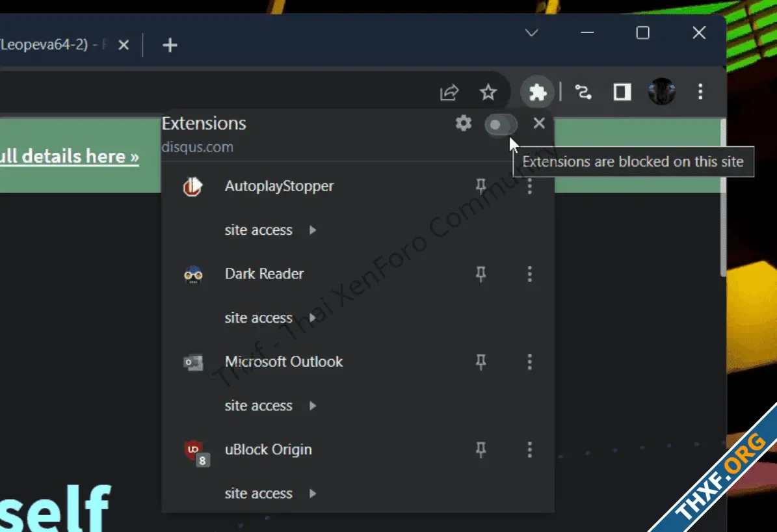The image size is (777, 532).
Task: Expand site access under uBlock Origin
Action: pyautogui.click(x=270, y=494)
